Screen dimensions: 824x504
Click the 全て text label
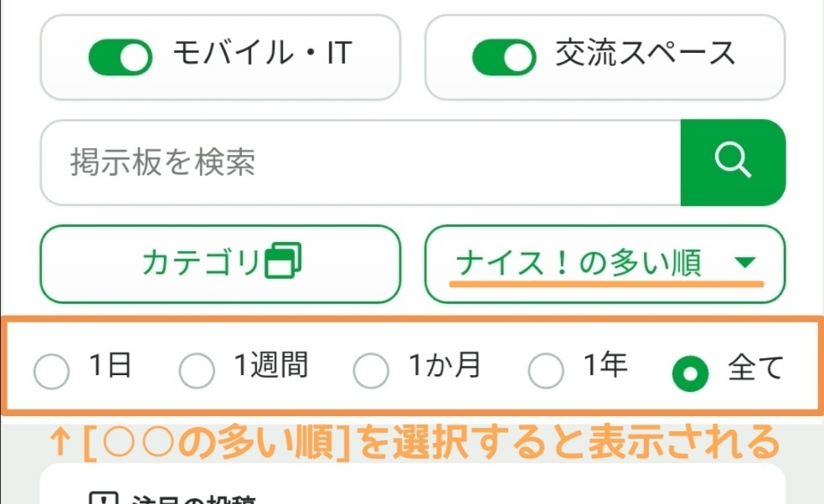click(755, 368)
